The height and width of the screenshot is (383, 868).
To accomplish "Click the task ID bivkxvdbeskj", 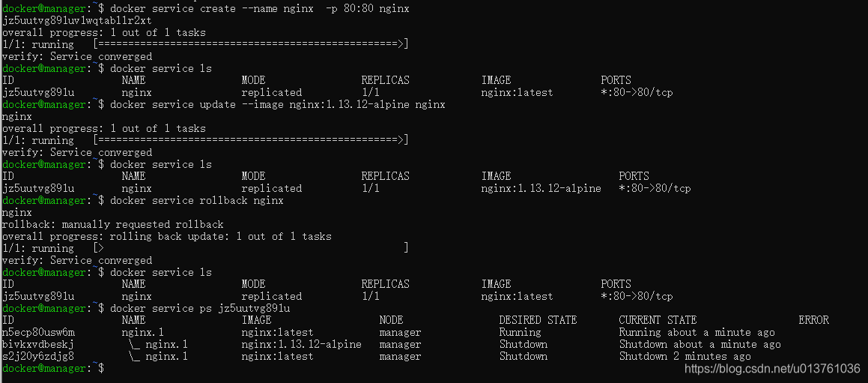I will (x=38, y=344).
